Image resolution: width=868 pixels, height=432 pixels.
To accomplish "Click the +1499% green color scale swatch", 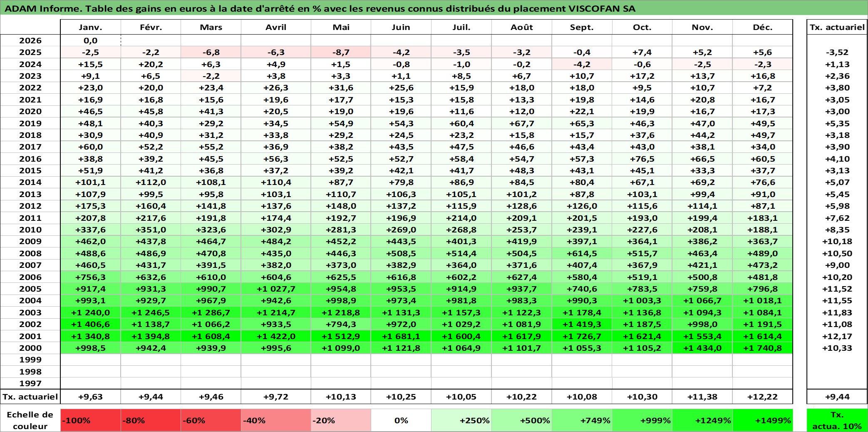I will 762,420.
